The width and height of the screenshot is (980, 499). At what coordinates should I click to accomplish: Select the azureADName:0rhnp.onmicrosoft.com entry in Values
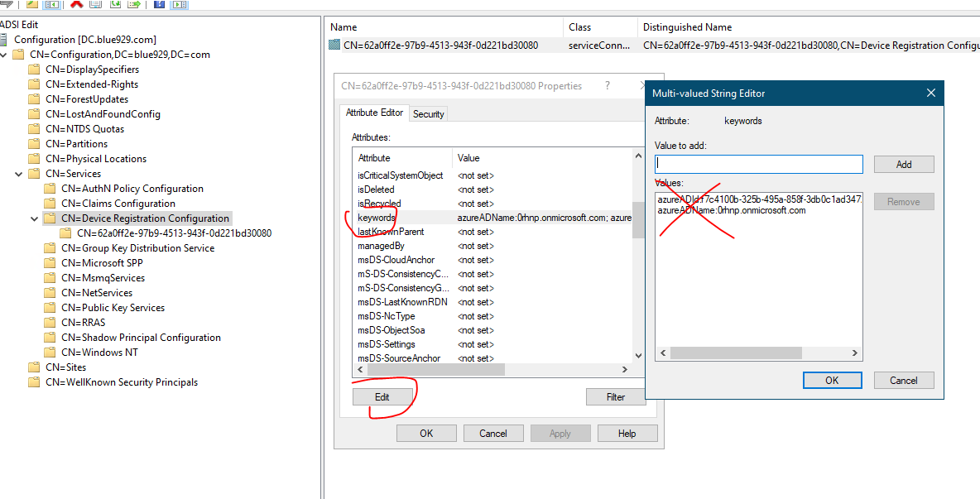click(732, 210)
